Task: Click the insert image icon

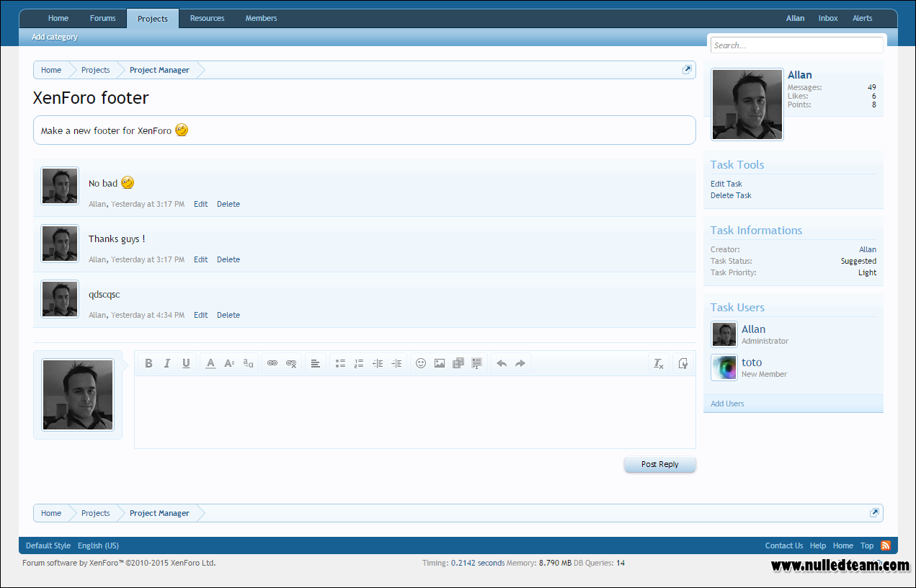Action: point(440,363)
